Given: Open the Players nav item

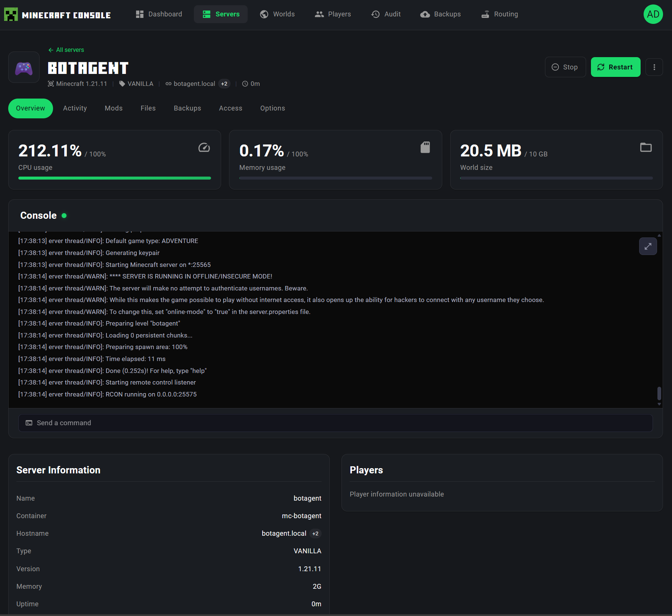Looking at the screenshot, I should click(333, 14).
